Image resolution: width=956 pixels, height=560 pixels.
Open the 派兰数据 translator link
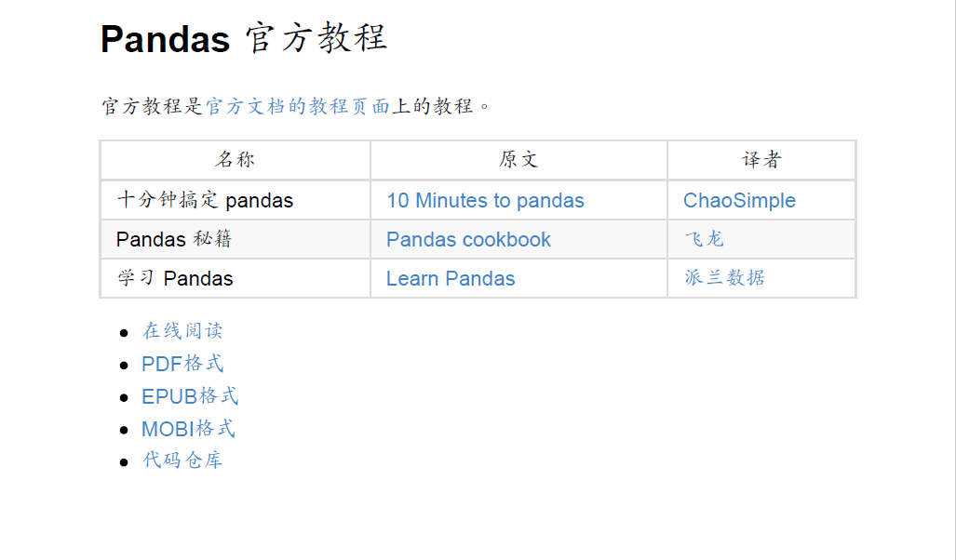coord(724,278)
